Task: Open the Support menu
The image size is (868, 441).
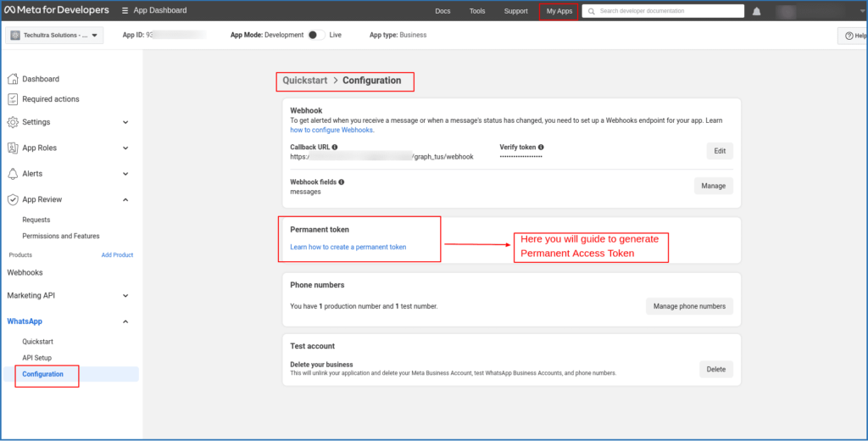Action: [x=516, y=11]
